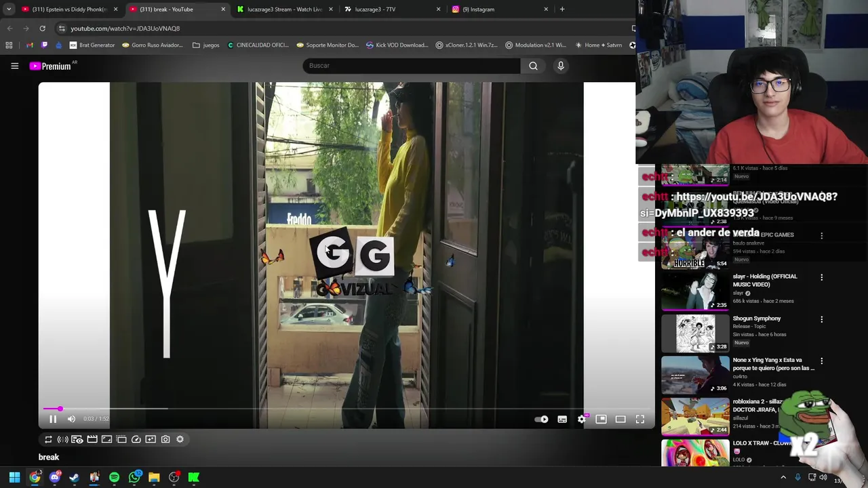Open the robloxiana 2 video thumbnail
Viewport: 868px width, 488px height.
695,416
